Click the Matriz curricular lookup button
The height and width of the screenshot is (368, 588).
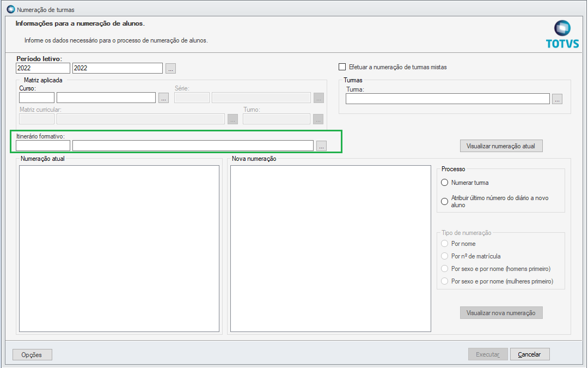[x=233, y=119]
